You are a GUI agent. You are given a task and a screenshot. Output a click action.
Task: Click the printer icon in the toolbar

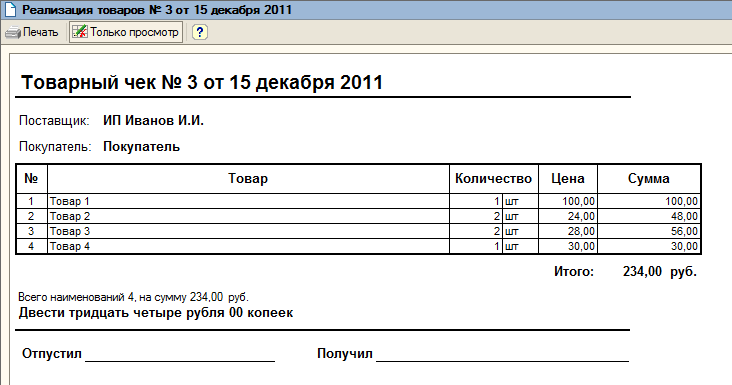(x=13, y=32)
